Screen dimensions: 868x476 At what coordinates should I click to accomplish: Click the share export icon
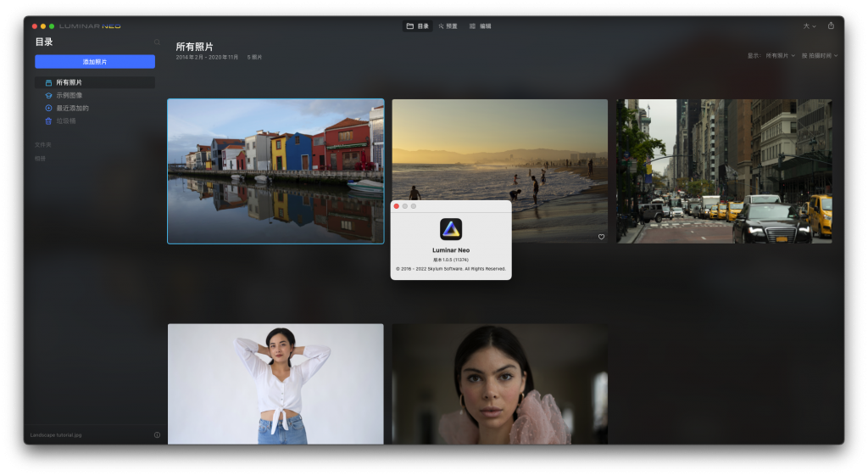pos(831,25)
